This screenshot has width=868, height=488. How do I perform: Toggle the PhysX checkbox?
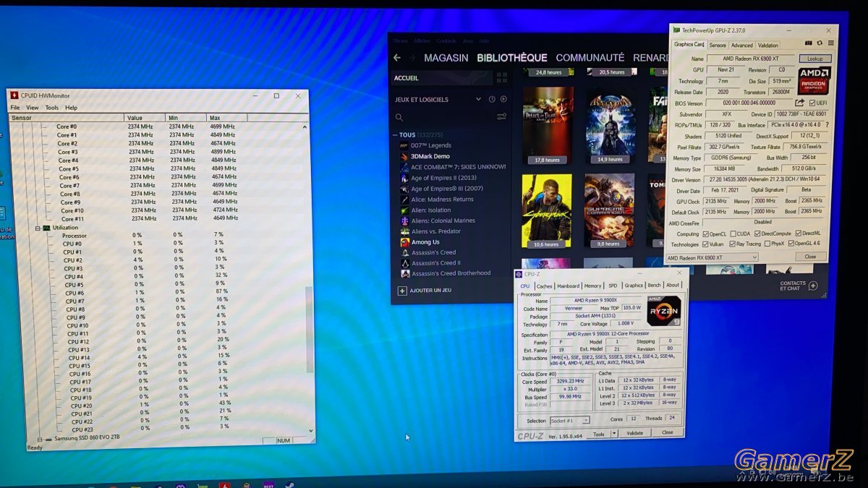(x=766, y=244)
